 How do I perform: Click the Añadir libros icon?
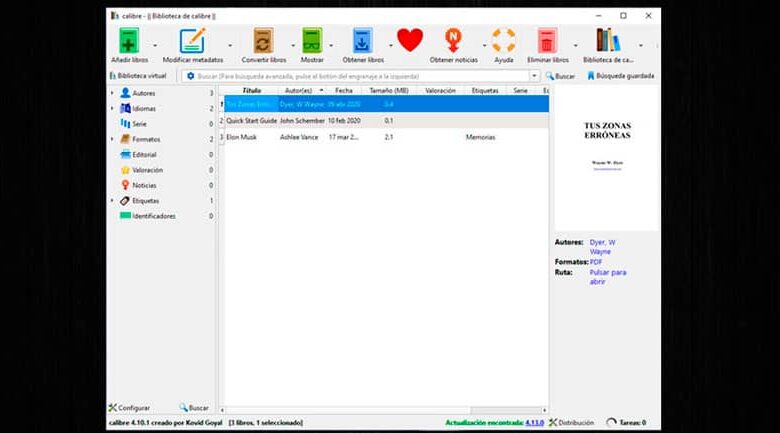pos(129,41)
